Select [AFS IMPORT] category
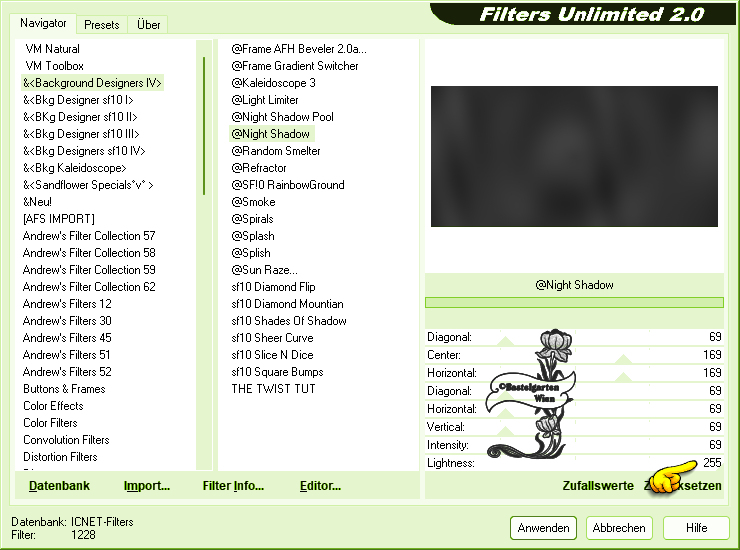 [x=59, y=219]
